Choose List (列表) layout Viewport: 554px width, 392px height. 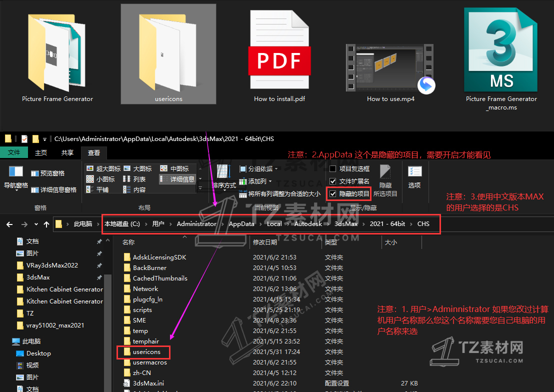(134, 179)
